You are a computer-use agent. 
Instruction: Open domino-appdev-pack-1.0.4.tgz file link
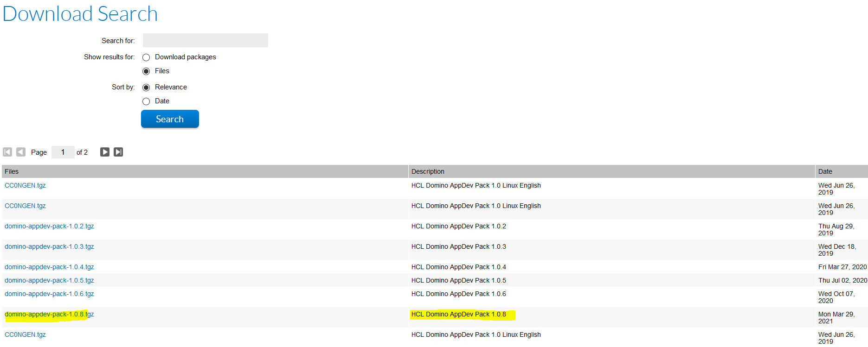point(49,267)
